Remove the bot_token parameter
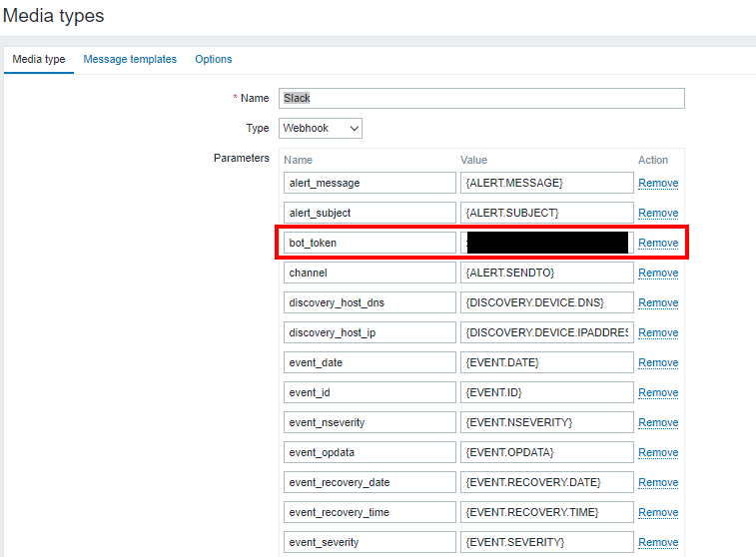 [658, 243]
